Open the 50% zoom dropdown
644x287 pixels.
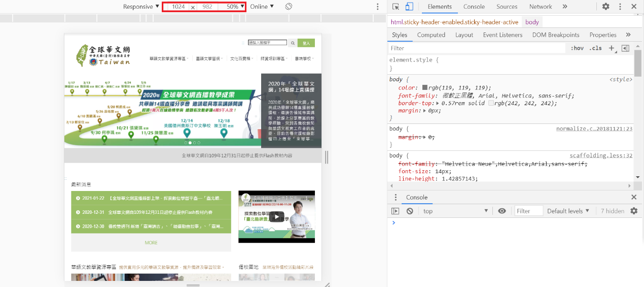[235, 7]
